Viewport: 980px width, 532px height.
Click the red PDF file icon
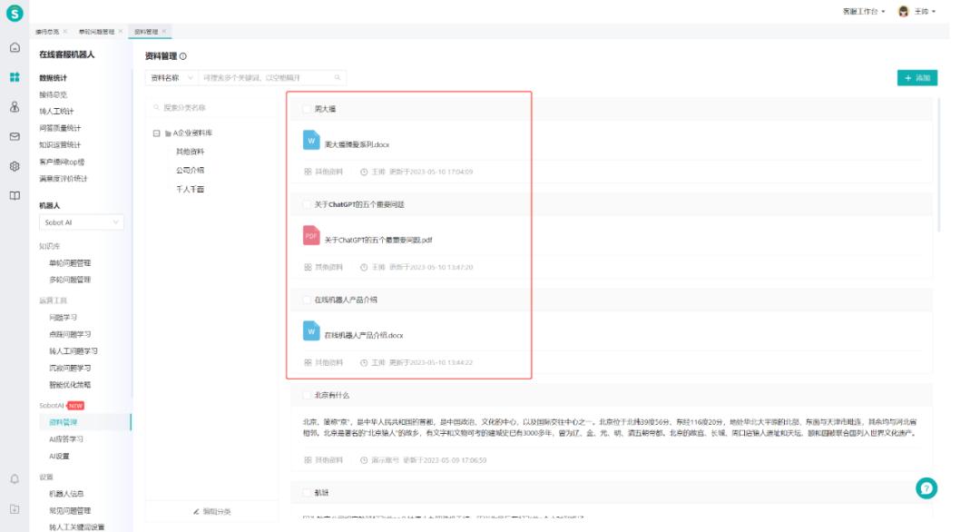[311, 236]
